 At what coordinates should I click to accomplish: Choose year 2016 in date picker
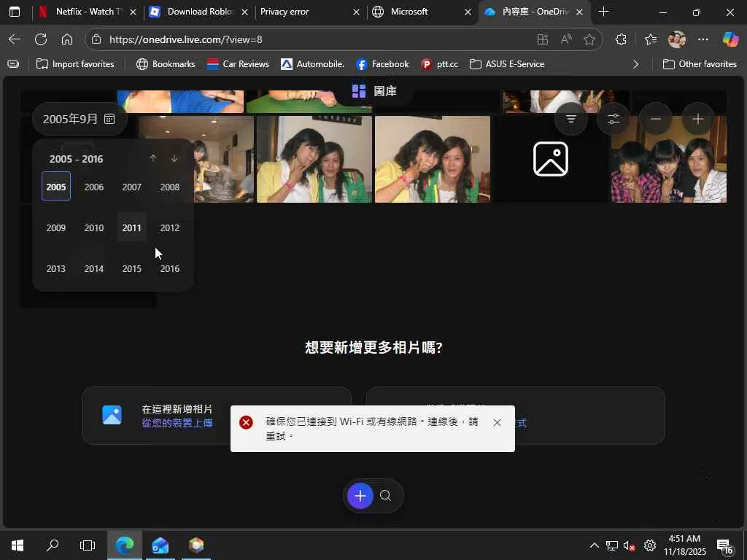point(169,268)
